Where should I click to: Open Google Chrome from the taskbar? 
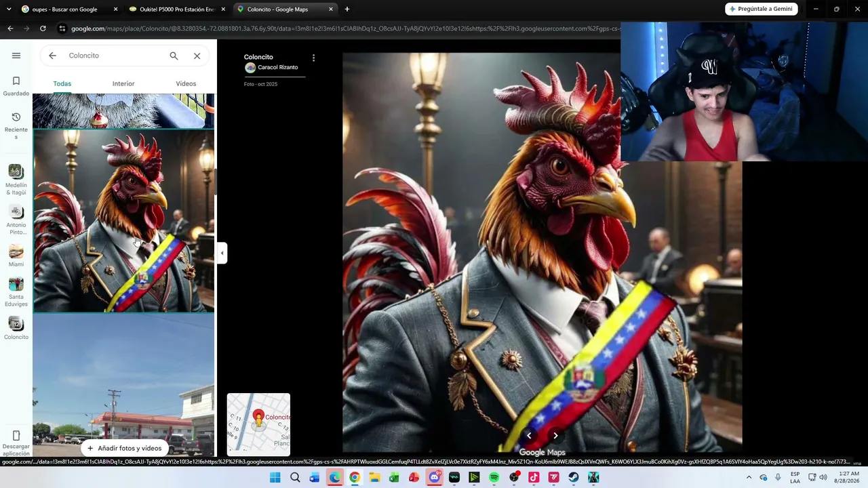click(354, 477)
